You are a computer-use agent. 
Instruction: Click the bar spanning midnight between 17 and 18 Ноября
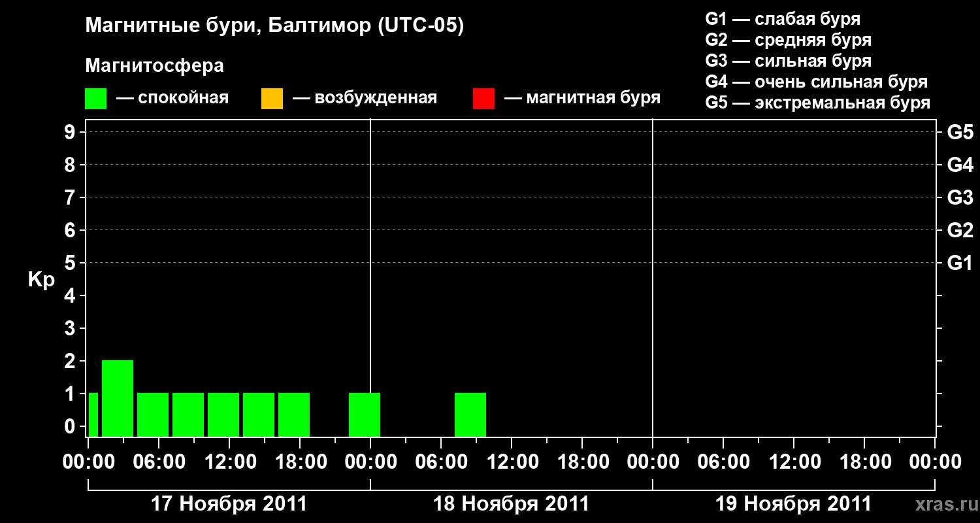[x=365, y=414]
